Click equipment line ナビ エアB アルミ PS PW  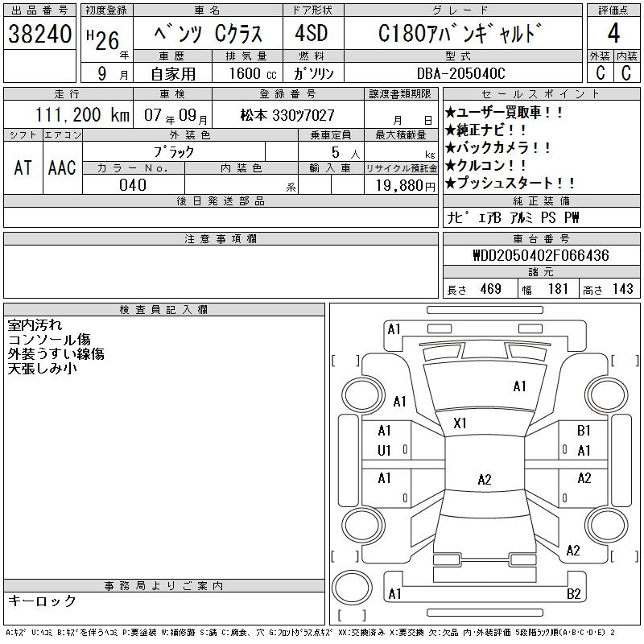513,217
